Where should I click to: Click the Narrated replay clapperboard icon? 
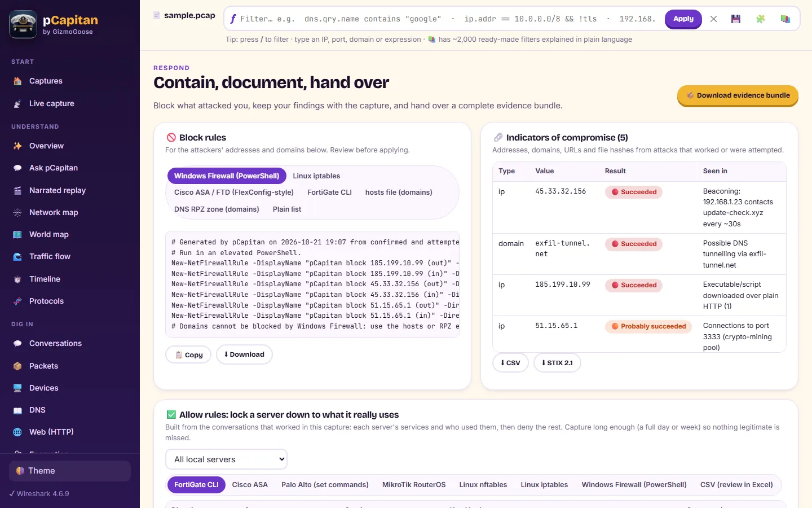17,191
